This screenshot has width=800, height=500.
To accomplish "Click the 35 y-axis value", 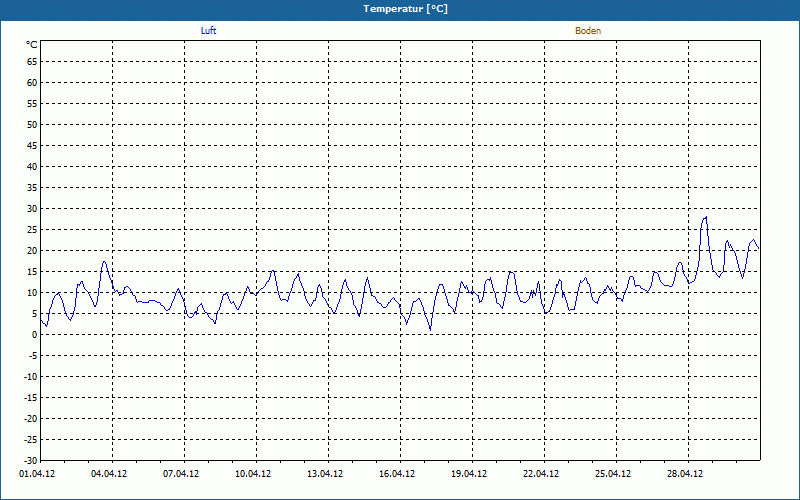I will (x=32, y=188).
